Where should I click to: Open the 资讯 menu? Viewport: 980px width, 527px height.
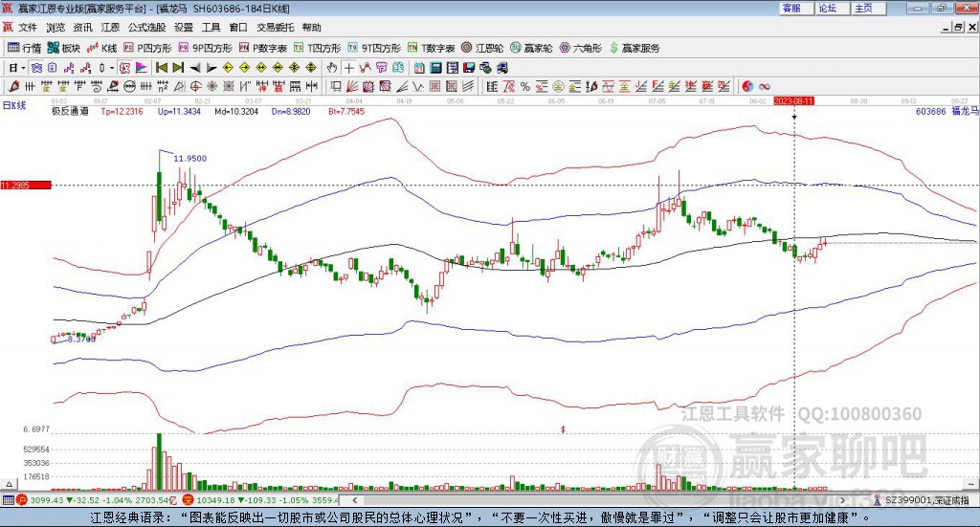(x=82, y=28)
